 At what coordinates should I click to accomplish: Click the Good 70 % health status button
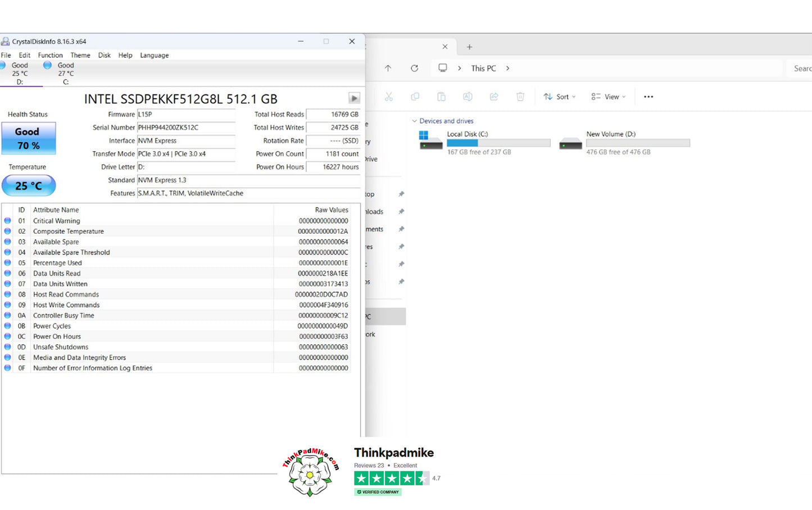[x=28, y=138]
